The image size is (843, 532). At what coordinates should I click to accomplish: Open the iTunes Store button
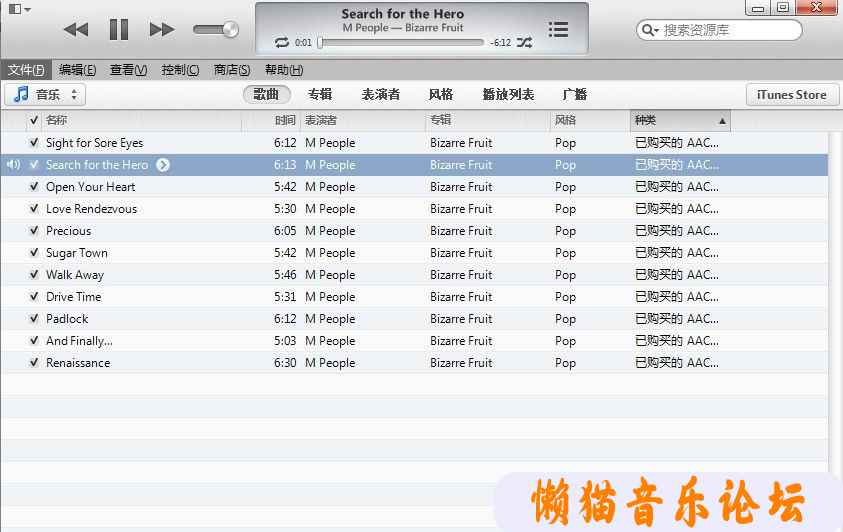[x=791, y=95]
